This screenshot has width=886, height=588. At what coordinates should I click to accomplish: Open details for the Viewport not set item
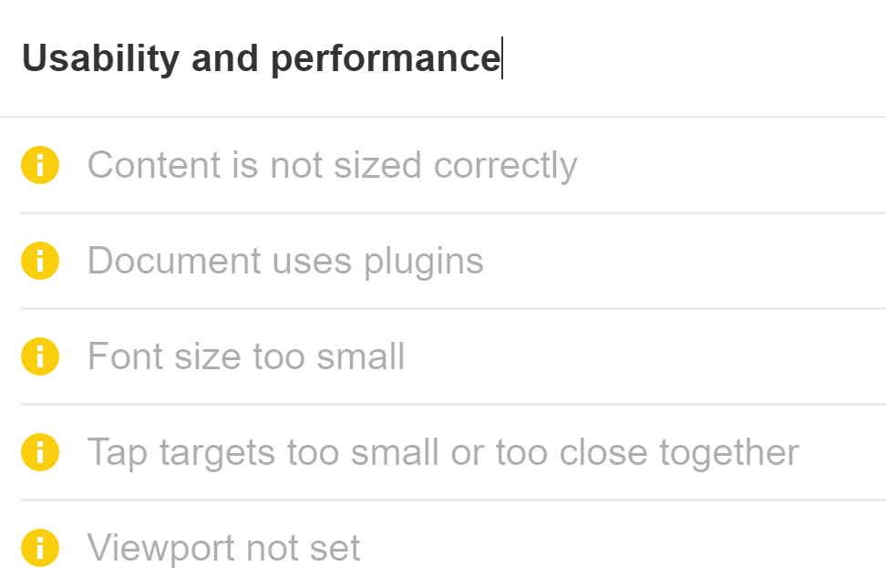223,548
